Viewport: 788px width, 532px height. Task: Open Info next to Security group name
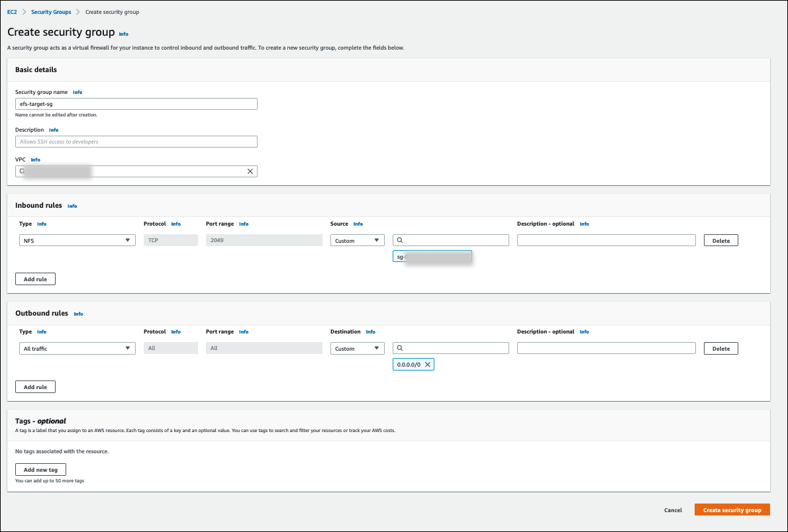click(77, 92)
